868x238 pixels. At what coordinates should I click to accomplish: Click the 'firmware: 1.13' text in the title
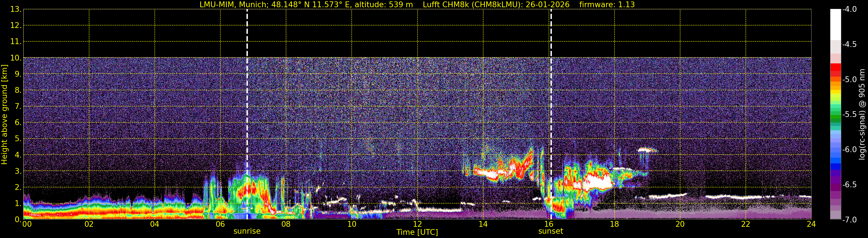[607, 5]
